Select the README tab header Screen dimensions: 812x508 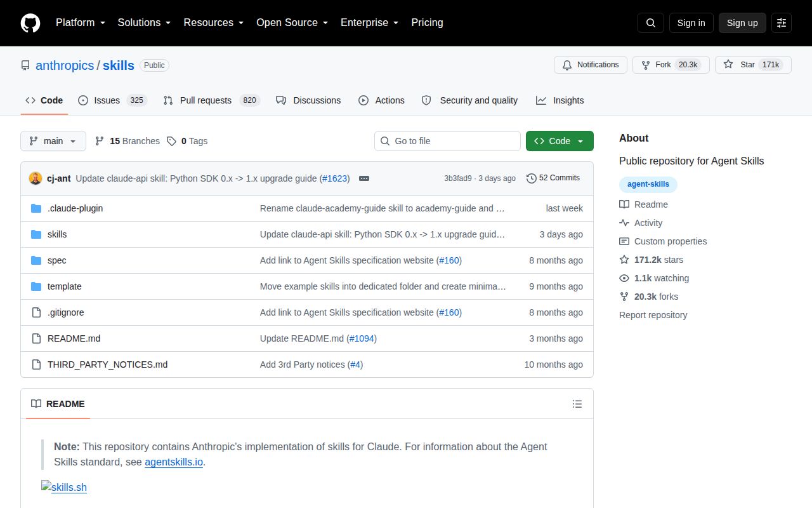(x=58, y=404)
